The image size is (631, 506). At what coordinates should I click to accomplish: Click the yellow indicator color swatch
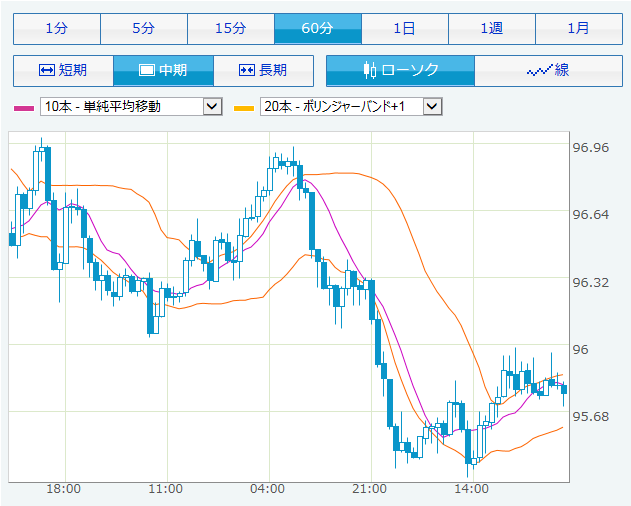coord(242,107)
